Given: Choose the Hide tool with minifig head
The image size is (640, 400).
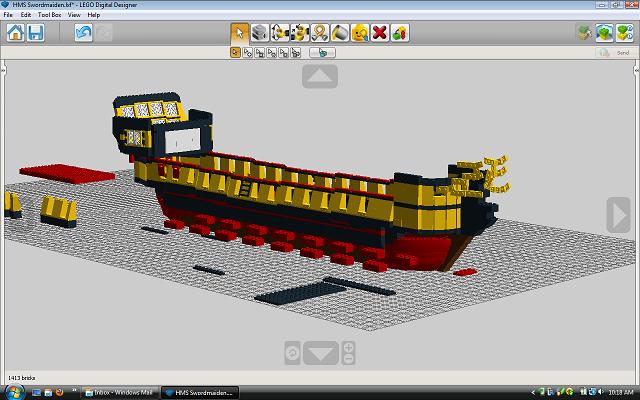Looking at the screenshot, I should click(x=360, y=33).
